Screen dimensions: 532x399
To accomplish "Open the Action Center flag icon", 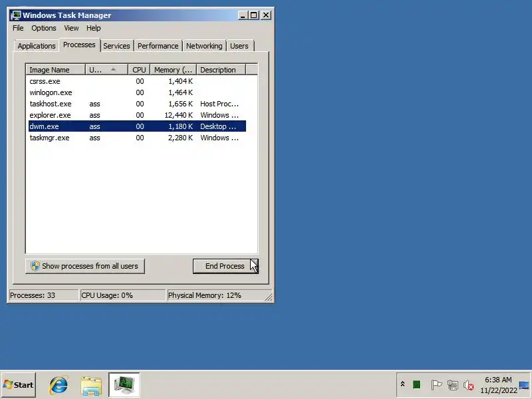I will [436, 385].
